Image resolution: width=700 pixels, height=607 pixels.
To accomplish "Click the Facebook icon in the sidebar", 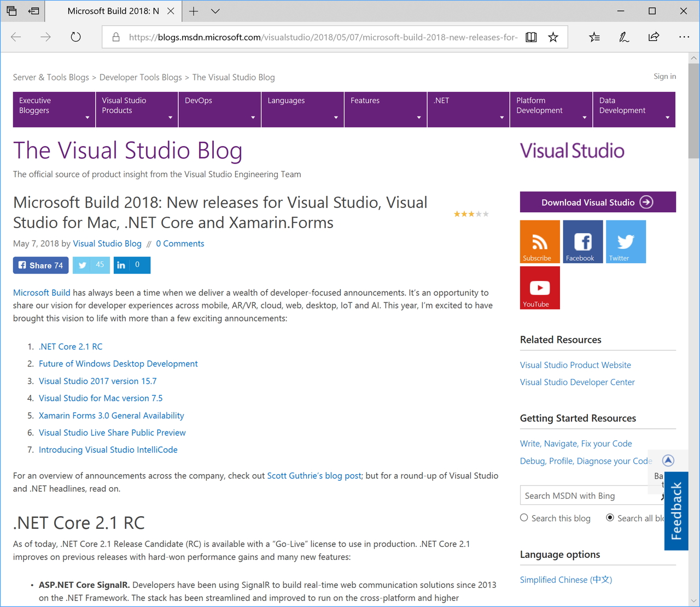I will click(x=582, y=241).
